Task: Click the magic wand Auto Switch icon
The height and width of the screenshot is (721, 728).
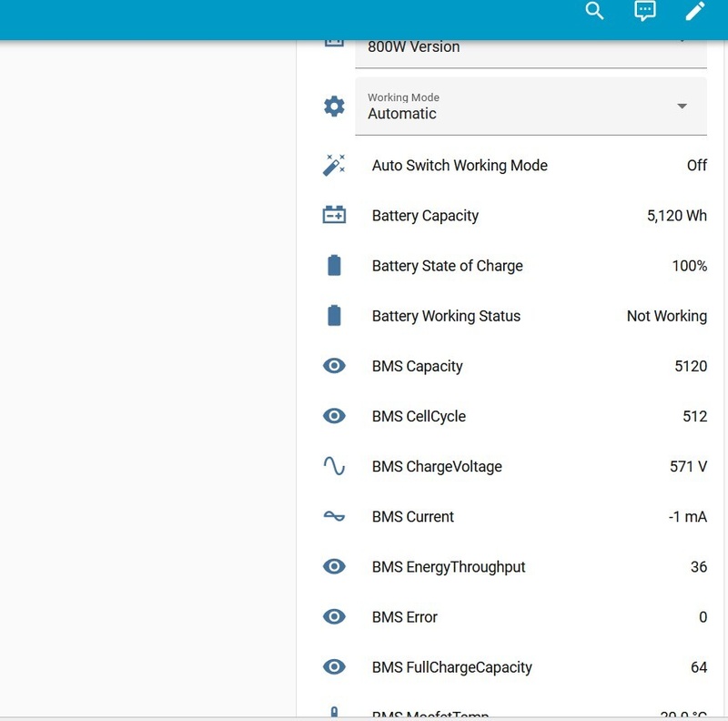Action: pyautogui.click(x=334, y=165)
